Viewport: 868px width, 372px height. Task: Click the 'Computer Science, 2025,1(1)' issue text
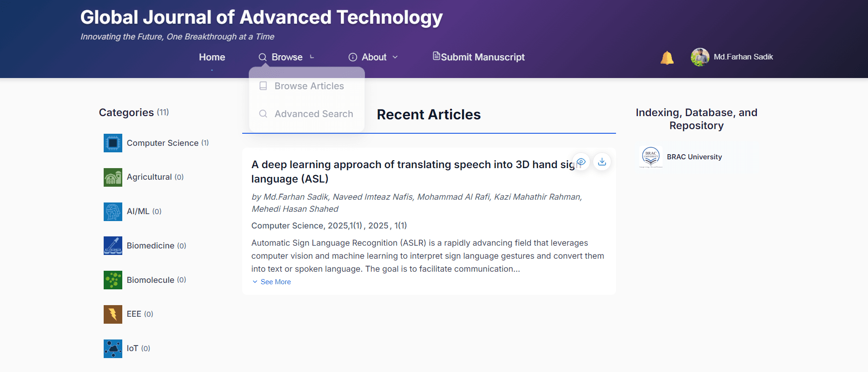pos(307,226)
